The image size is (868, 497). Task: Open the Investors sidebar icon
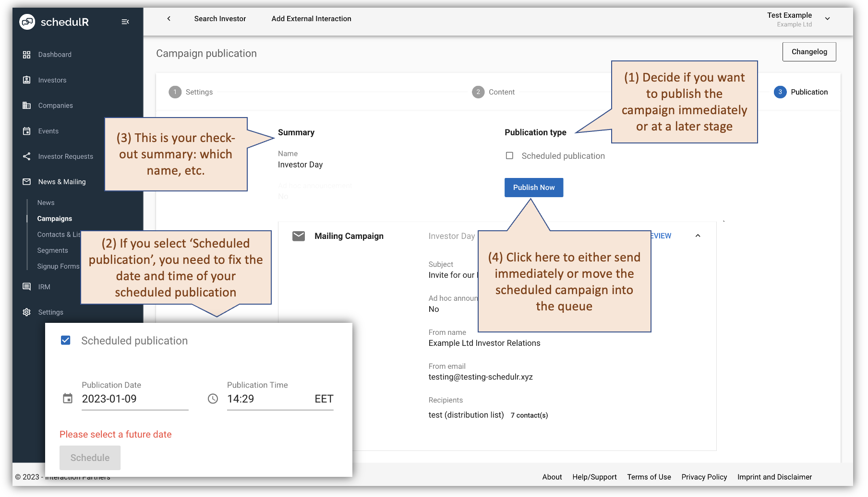tap(27, 80)
